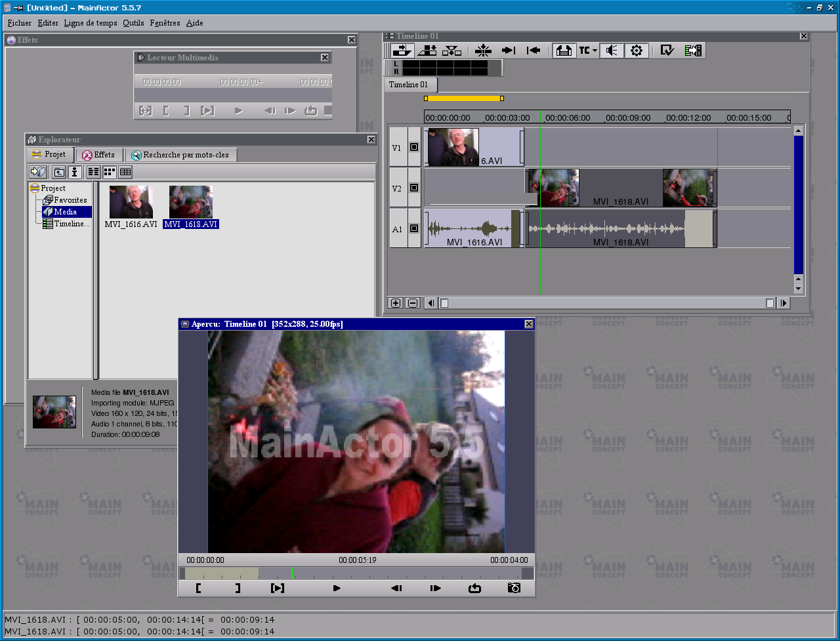Open the Outils menu
The height and width of the screenshot is (641, 840).
[x=133, y=23]
